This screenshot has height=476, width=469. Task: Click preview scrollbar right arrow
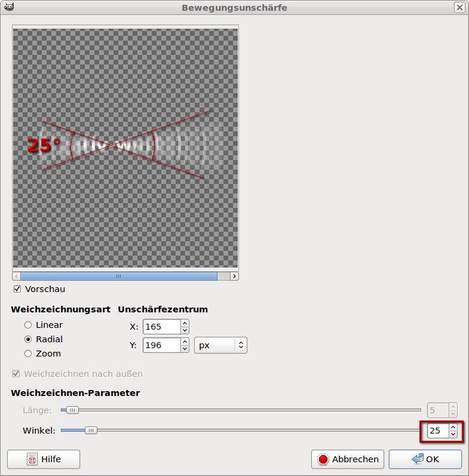pos(234,276)
